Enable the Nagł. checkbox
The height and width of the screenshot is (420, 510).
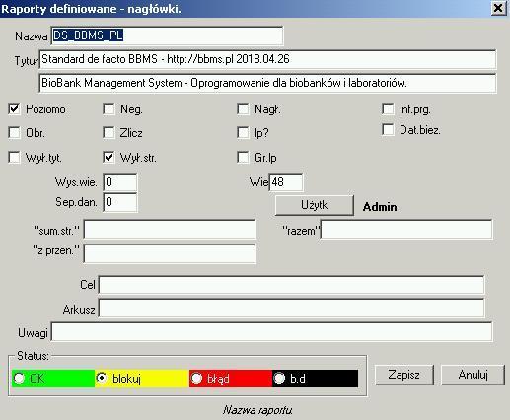pyautogui.click(x=243, y=109)
